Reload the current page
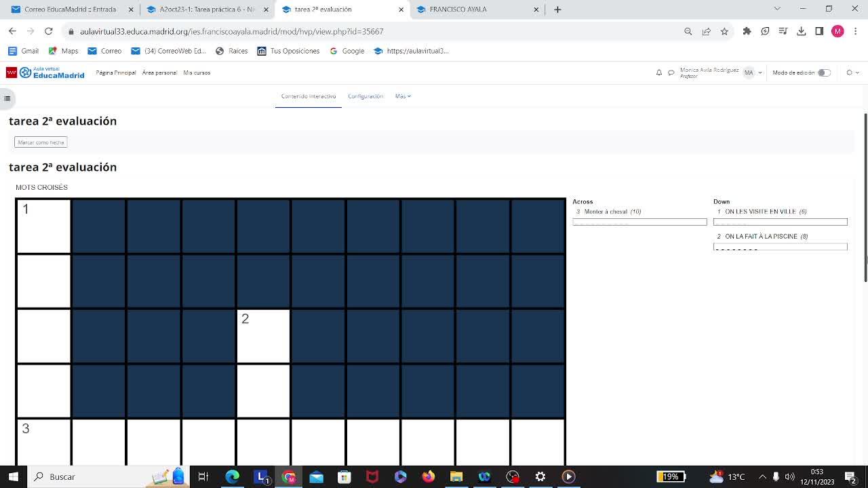Screen dimensions: 868x488 48,31
